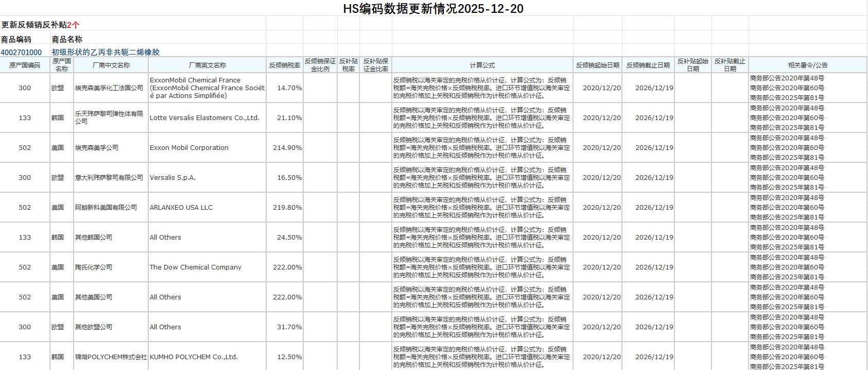868x370 pixels.
Task: Click the 原产国编码 column header
Action: 25,65
